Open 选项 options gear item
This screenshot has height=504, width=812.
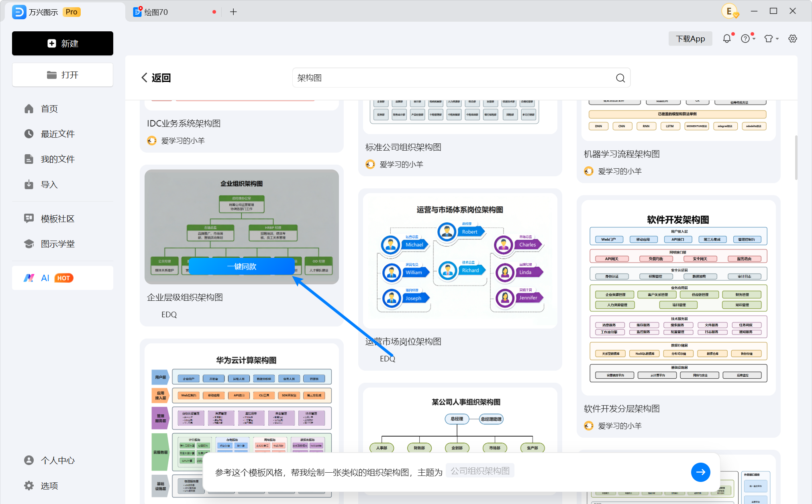pos(63,486)
